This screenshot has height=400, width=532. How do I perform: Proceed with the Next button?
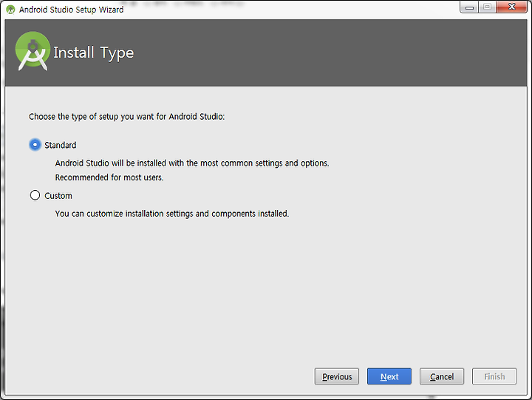[389, 376]
